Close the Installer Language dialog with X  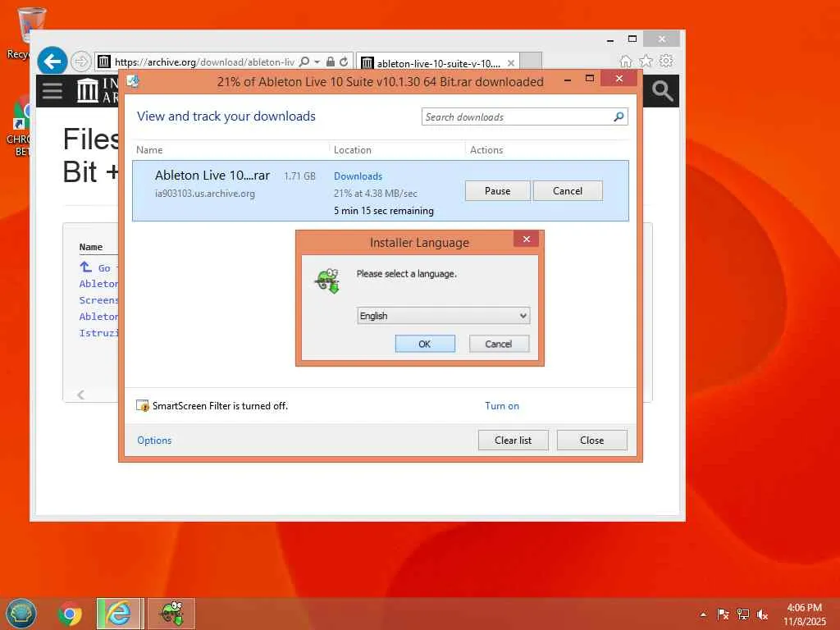coord(526,239)
